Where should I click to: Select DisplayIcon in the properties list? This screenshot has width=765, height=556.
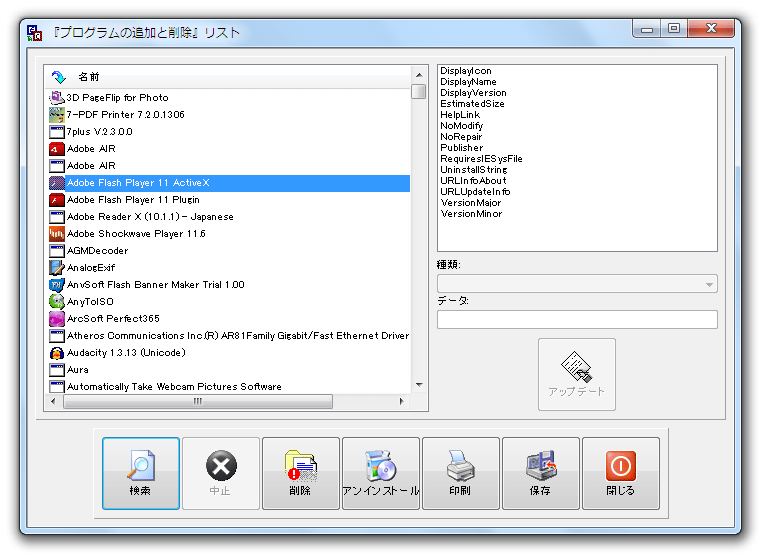coord(466,71)
